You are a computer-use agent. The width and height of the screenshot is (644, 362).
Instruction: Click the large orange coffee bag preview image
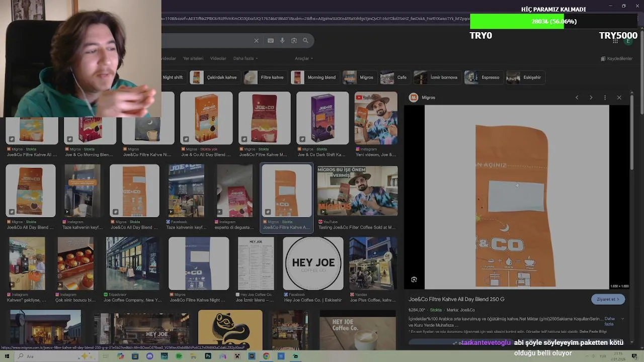point(517,197)
